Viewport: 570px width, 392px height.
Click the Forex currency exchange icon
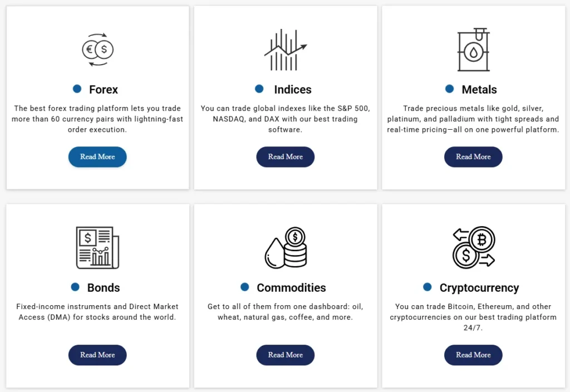(97, 50)
